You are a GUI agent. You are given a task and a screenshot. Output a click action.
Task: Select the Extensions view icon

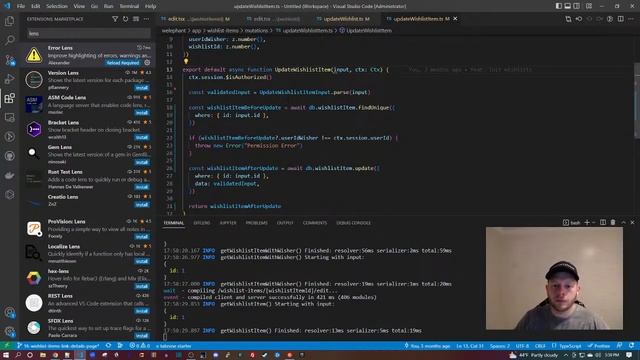[9, 98]
